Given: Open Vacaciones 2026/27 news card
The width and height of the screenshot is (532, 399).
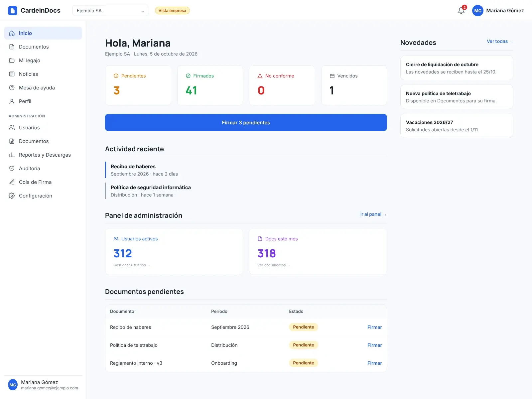Looking at the screenshot, I should click(x=457, y=126).
